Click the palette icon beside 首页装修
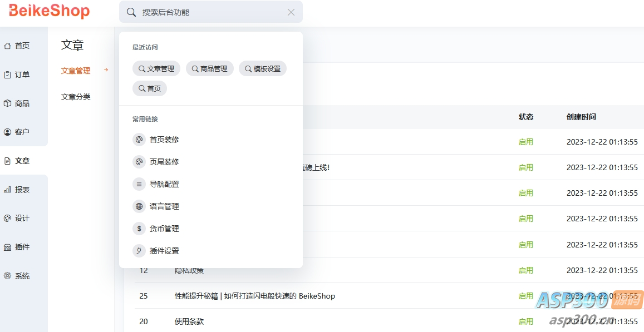Viewport: 644px width, 332px height. (139, 140)
